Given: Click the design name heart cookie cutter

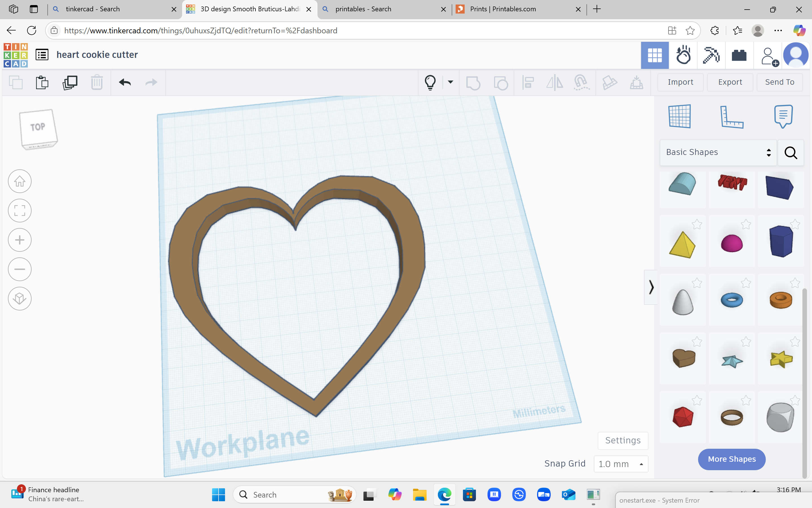Looking at the screenshot, I should (x=97, y=55).
